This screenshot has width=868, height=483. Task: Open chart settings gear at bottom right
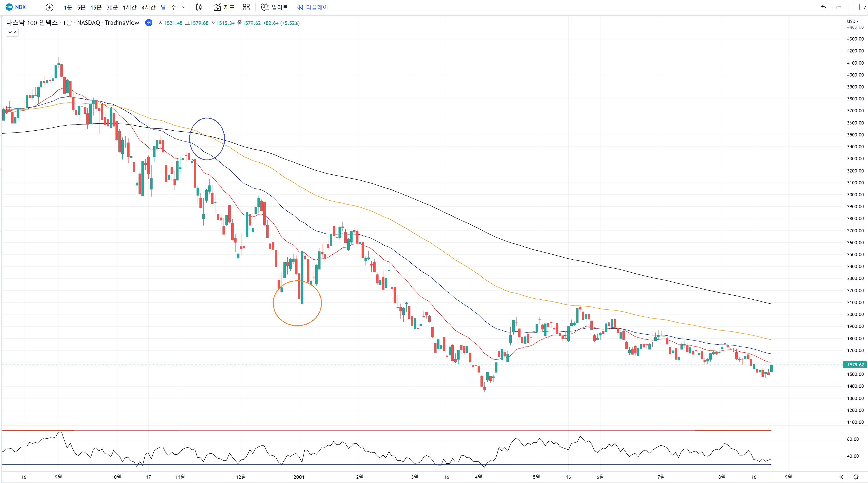pyautogui.click(x=856, y=477)
